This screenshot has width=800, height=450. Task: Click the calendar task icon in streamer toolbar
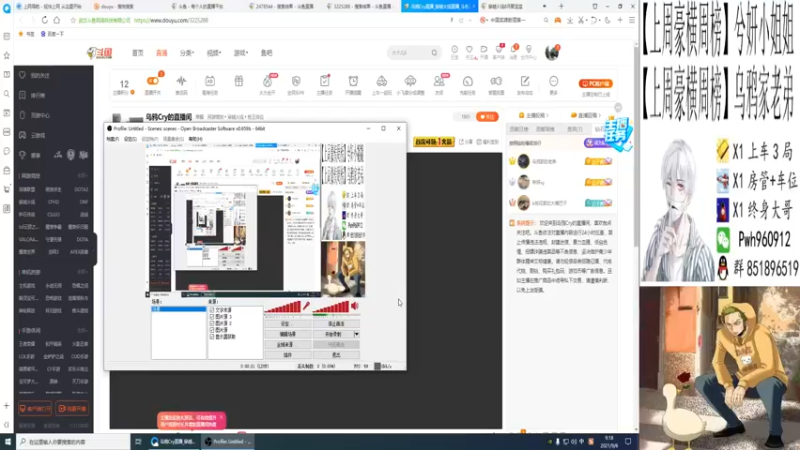[x=210, y=81]
